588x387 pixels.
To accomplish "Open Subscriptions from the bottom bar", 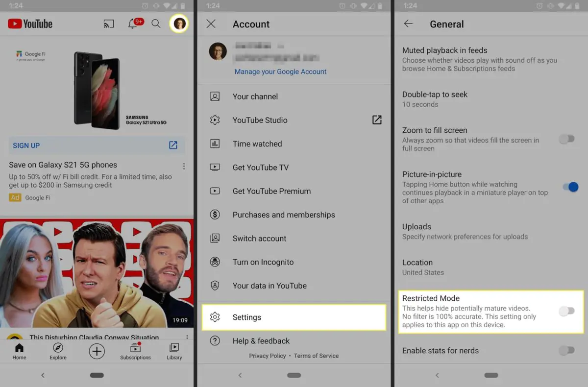I will [x=135, y=350].
